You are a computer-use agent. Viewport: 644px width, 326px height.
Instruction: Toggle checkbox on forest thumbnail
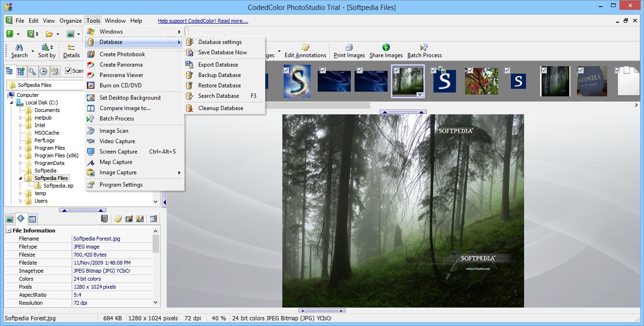point(397,70)
